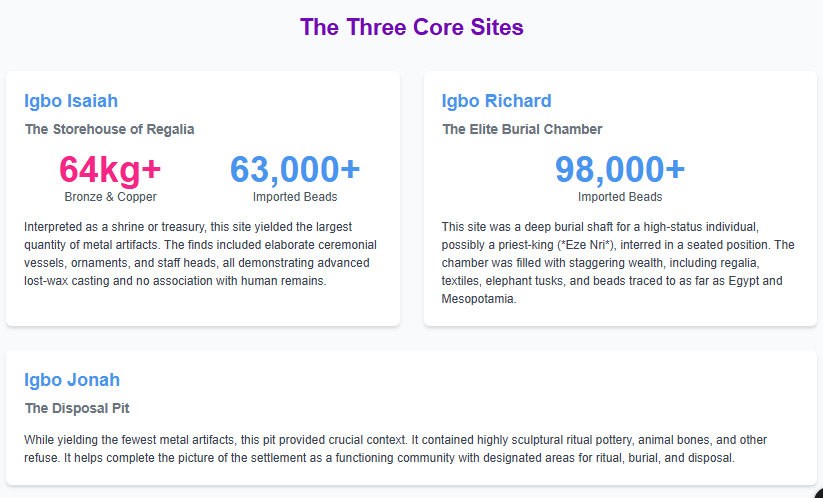Open the Igbo Richard heading link
This screenshot has width=823, height=498.
point(496,101)
